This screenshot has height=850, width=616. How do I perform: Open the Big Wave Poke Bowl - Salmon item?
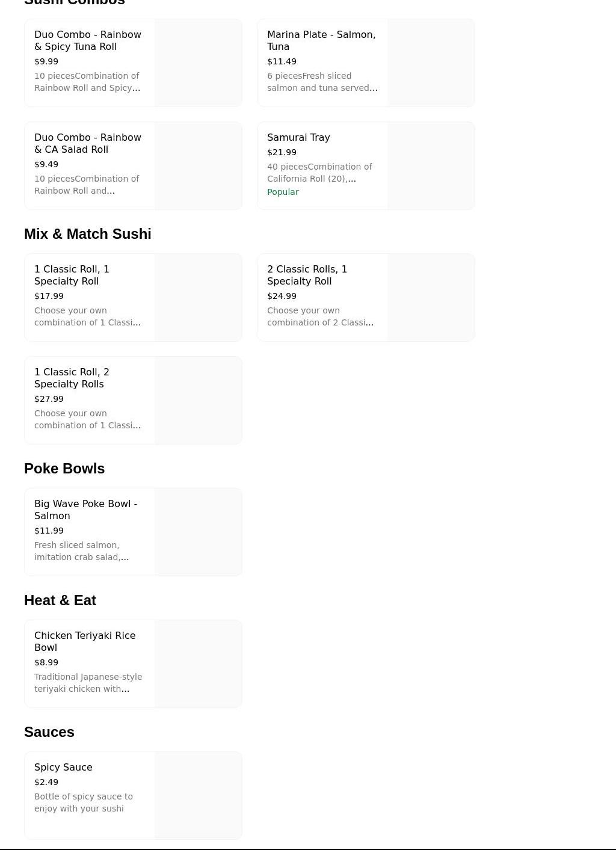click(85, 510)
